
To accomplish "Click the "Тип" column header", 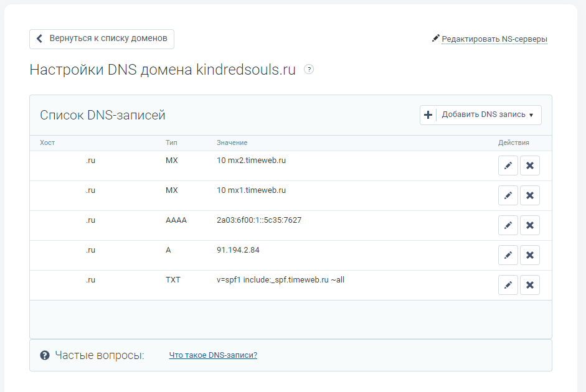I will coord(171,143).
